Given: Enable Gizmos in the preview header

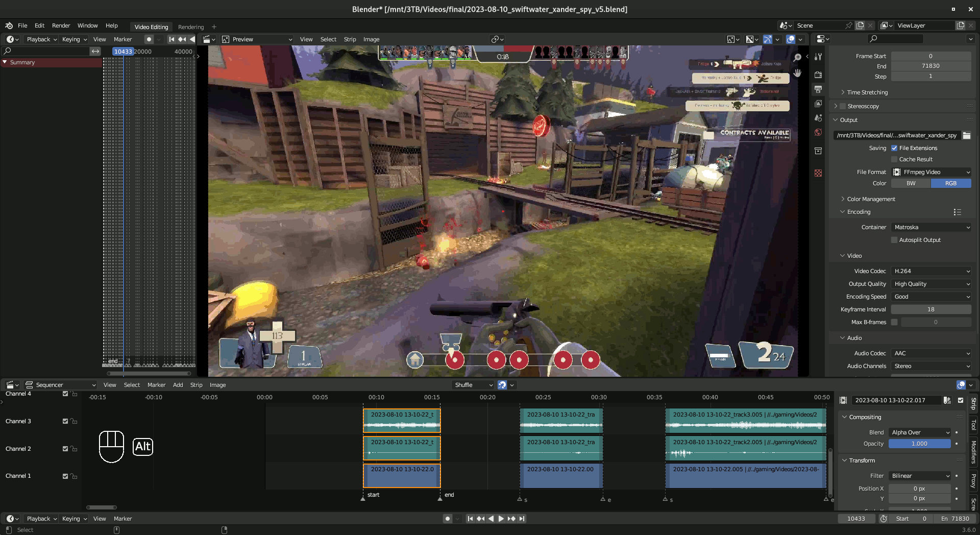Looking at the screenshot, I should tap(767, 39).
